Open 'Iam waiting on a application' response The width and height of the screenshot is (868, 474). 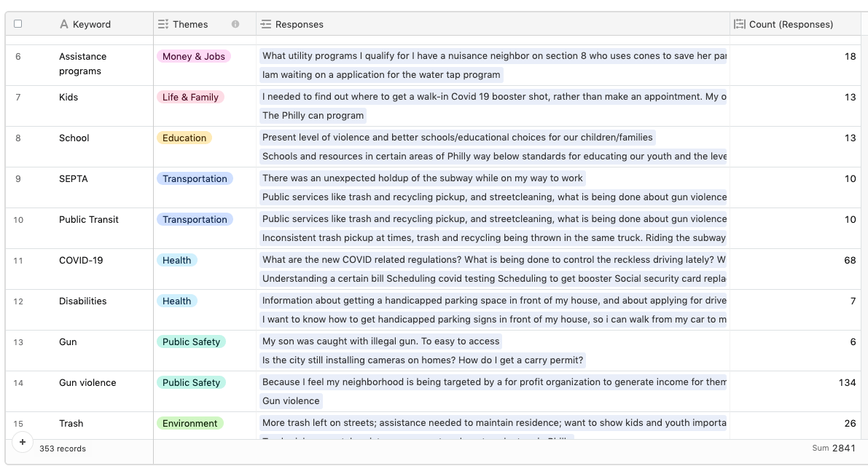381,75
